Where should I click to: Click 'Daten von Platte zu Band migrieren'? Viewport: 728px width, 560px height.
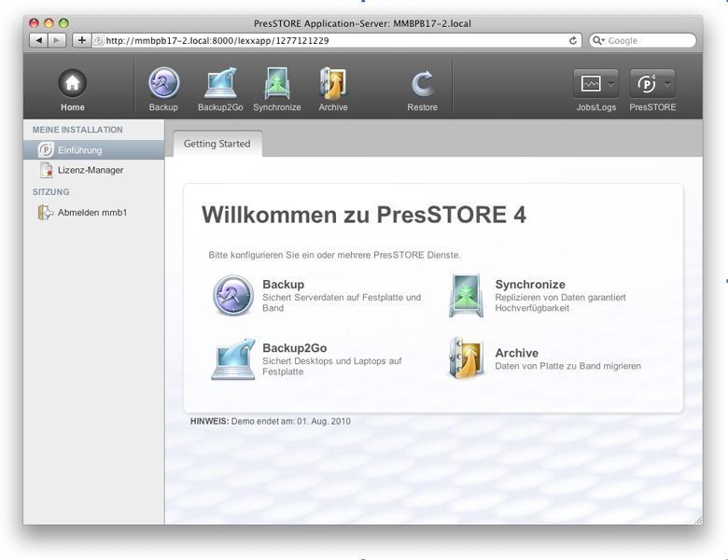[x=567, y=366]
